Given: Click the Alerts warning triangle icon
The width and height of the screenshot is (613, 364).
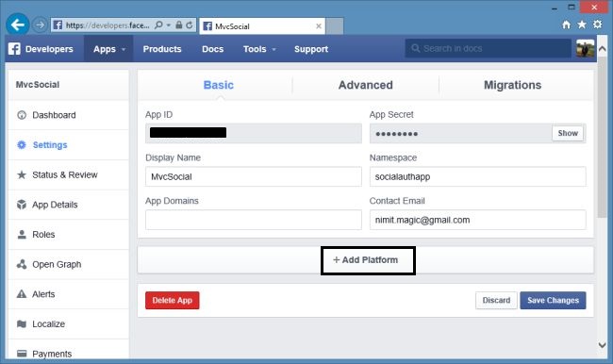Looking at the screenshot, I should click(22, 294).
